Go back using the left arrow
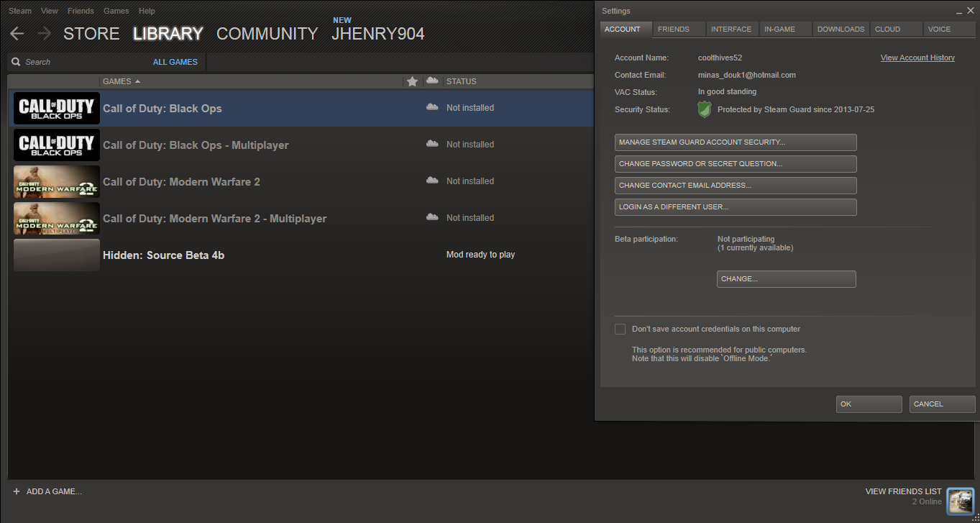980x523 pixels. coord(17,33)
